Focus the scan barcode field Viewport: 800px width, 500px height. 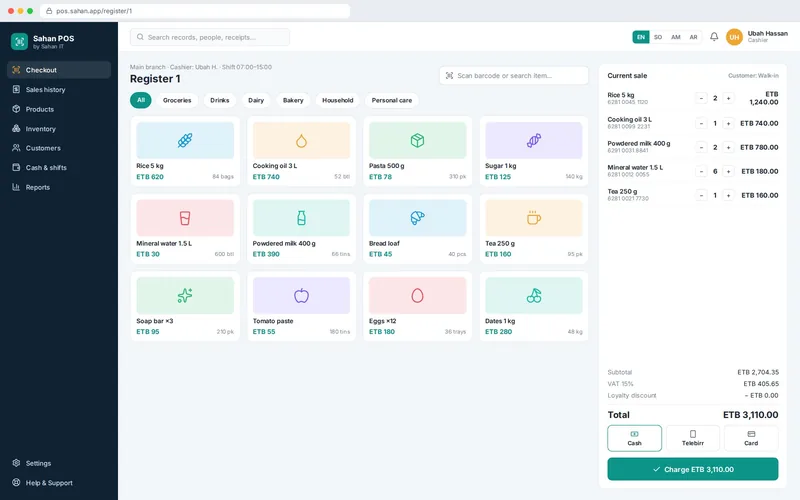coord(514,76)
